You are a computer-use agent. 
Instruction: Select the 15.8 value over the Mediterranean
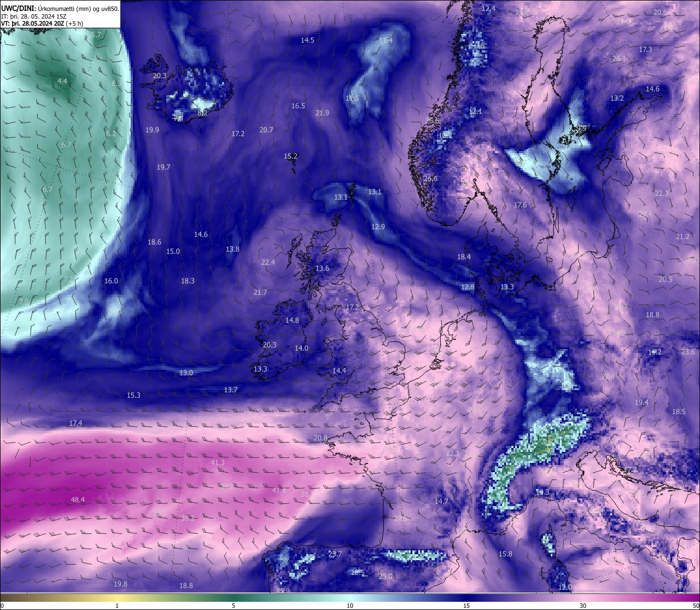point(505,554)
